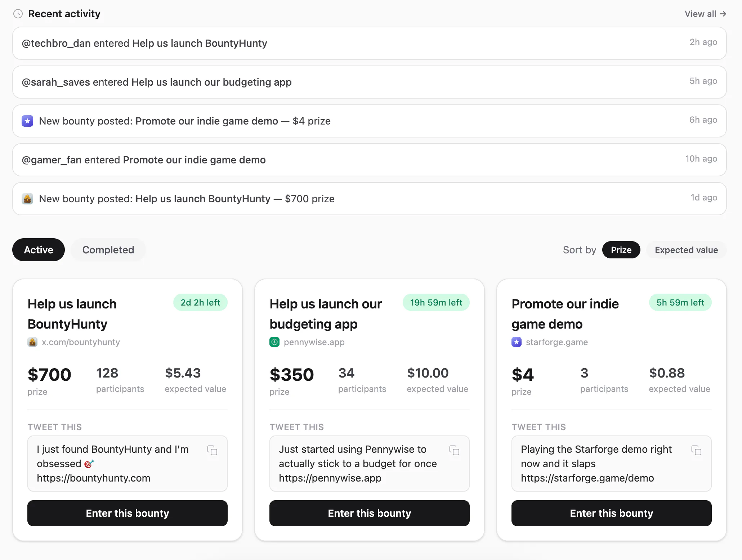Screen dimensions: 742x560
Task: Click the '2d 2h left' badge
Action: click(200, 302)
